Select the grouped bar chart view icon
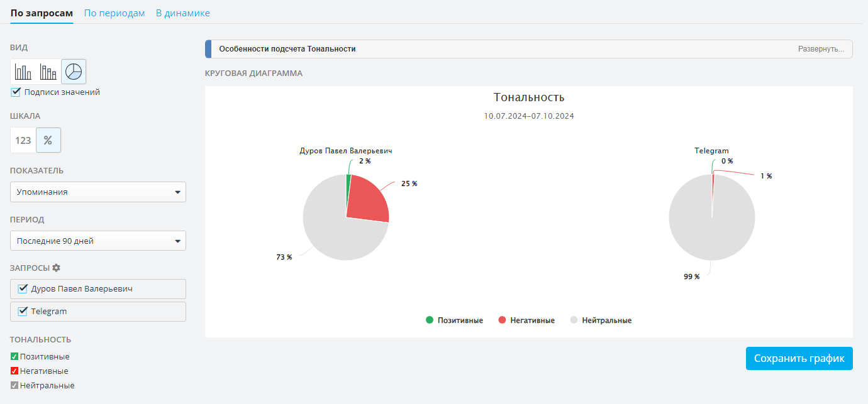 48,72
